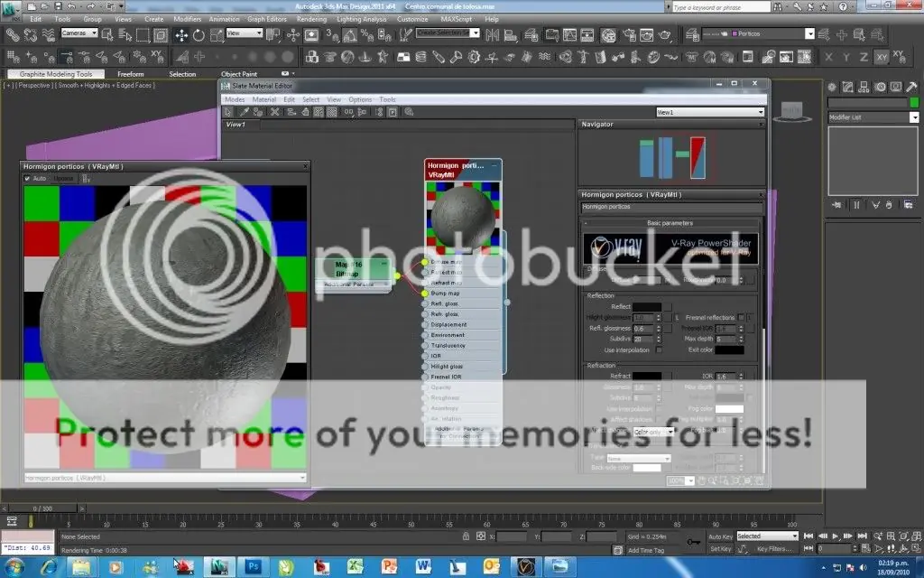Click the Bind to Space Warp icon
The height and width of the screenshot is (578, 924).
tap(48, 35)
